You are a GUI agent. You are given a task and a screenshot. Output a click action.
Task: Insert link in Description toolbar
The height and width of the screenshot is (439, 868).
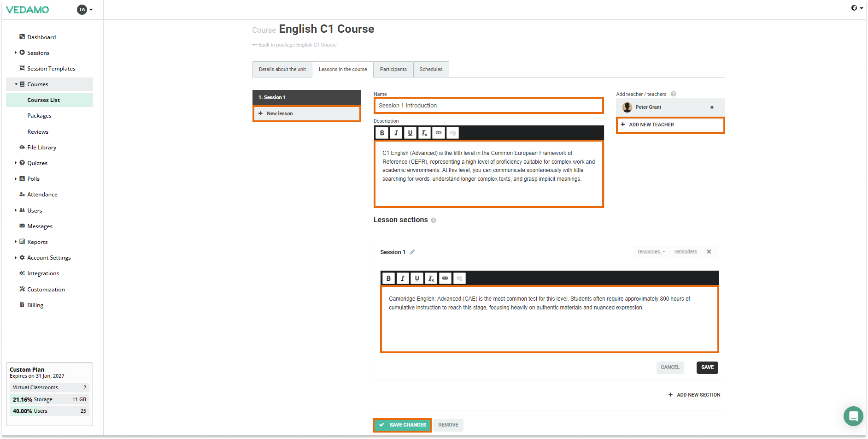point(439,133)
